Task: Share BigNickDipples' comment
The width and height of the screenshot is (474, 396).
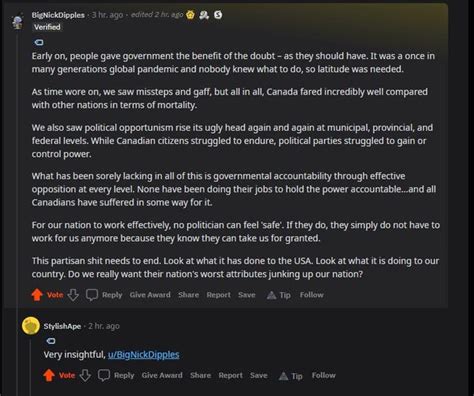Action: 188,295
